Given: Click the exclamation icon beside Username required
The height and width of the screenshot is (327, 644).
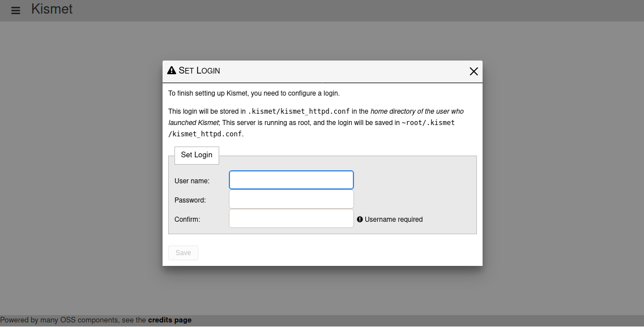Looking at the screenshot, I should pos(360,220).
